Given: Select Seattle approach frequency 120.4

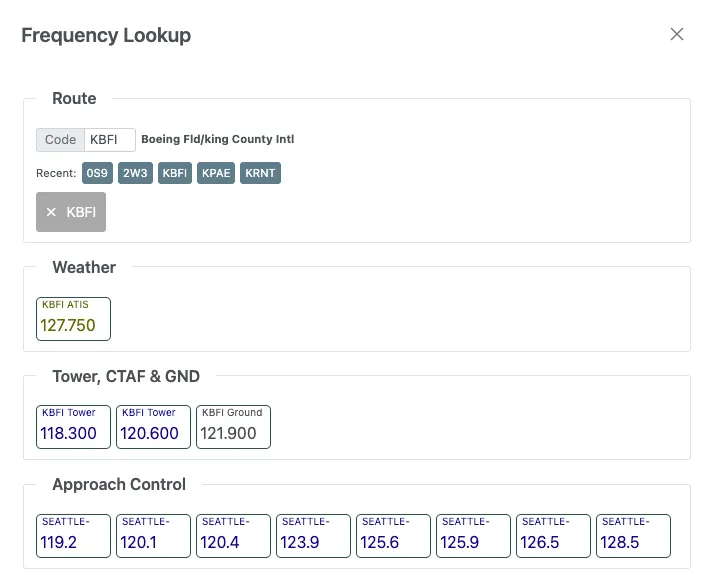Looking at the screenshot, I should pyautogui.click(x=233, y=536).
